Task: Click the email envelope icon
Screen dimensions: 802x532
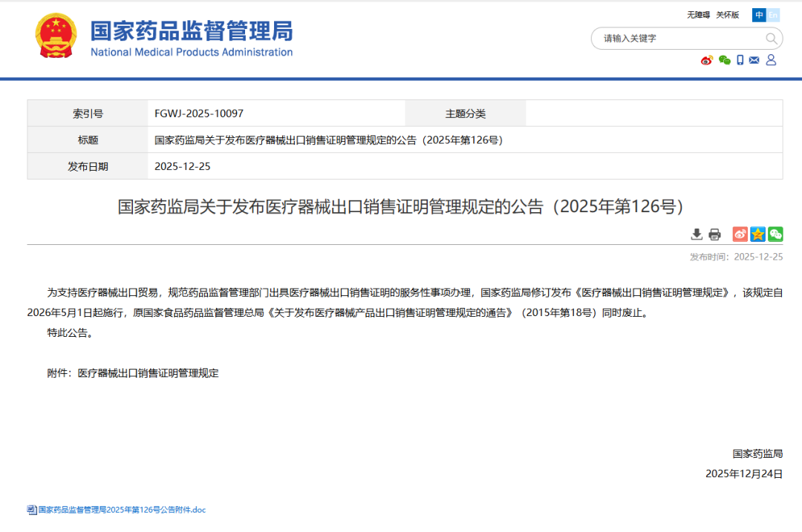Action: pyautogui.click(x=754, y=60)
